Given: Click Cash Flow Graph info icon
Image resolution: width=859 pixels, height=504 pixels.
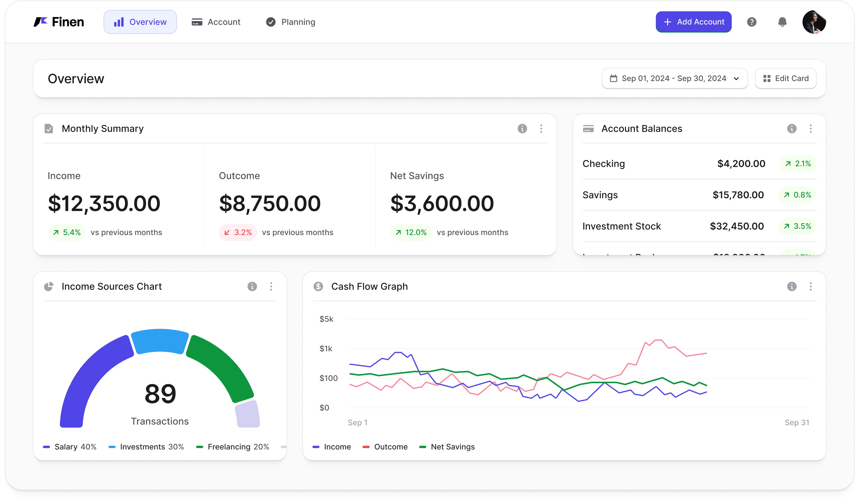Looking at the screenshot, I should [792, 286].
